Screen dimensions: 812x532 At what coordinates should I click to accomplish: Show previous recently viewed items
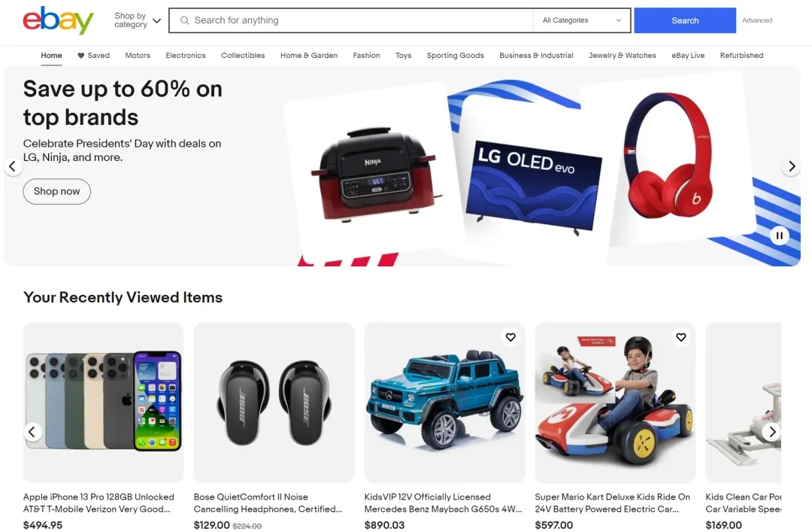[x=32, y=431]
